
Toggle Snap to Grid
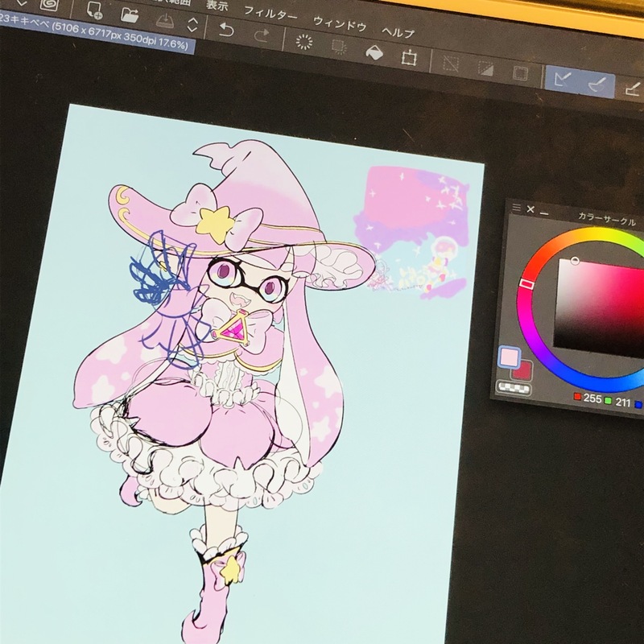pos(632,89)
